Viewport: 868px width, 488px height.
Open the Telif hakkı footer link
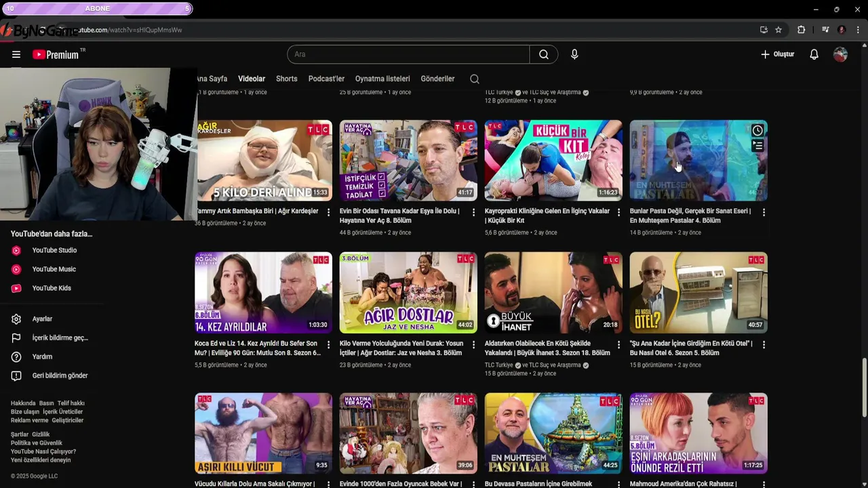click(x=71, y=403)
